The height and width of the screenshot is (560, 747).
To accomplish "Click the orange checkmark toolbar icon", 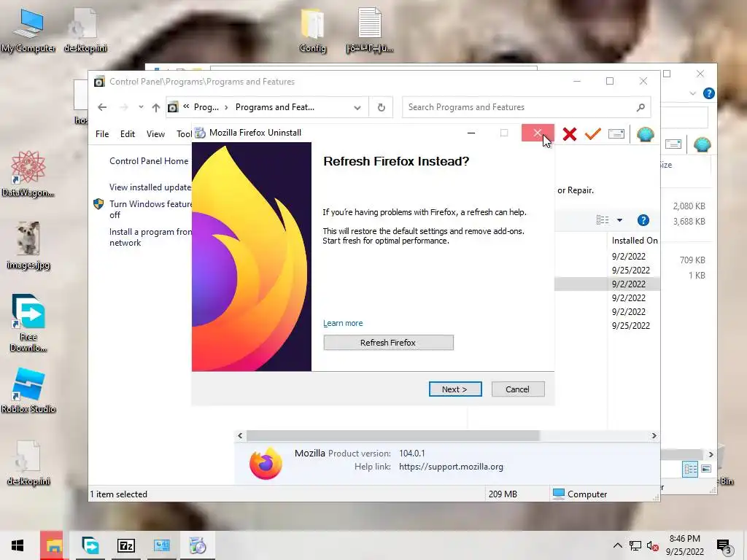I will pos(592,134).
